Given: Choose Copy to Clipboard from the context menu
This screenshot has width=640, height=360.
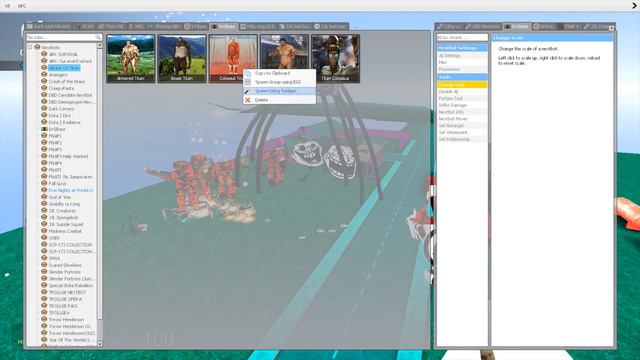Looking at the screenshot, I should point(279,73).
